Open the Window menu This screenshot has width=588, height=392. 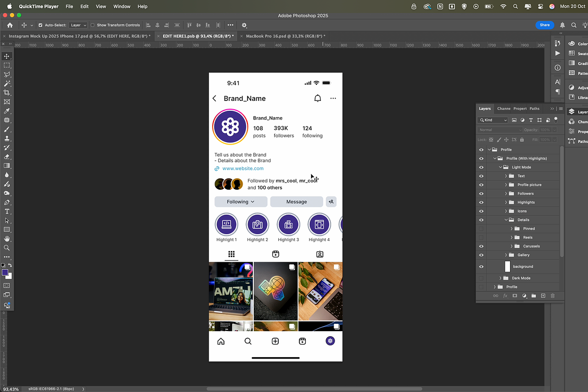coord(122,6)
